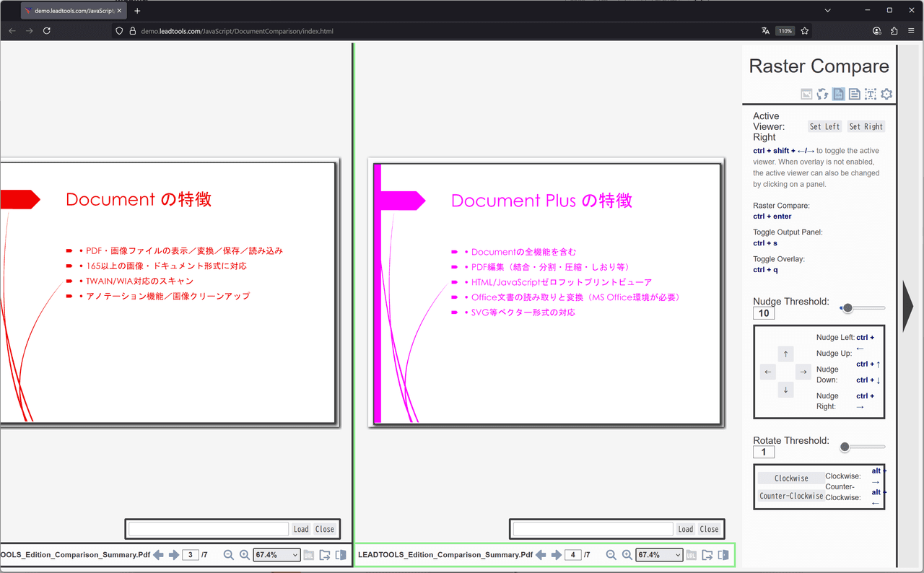Collapse the side panel with the dark arrow
924x573 pixels.
(x=907, y=307)
